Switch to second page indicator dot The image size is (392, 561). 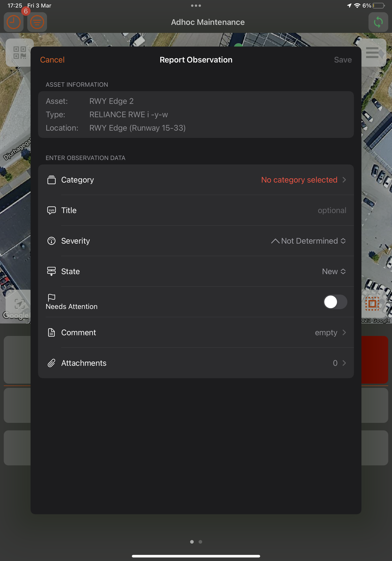(x=200, y=542)
